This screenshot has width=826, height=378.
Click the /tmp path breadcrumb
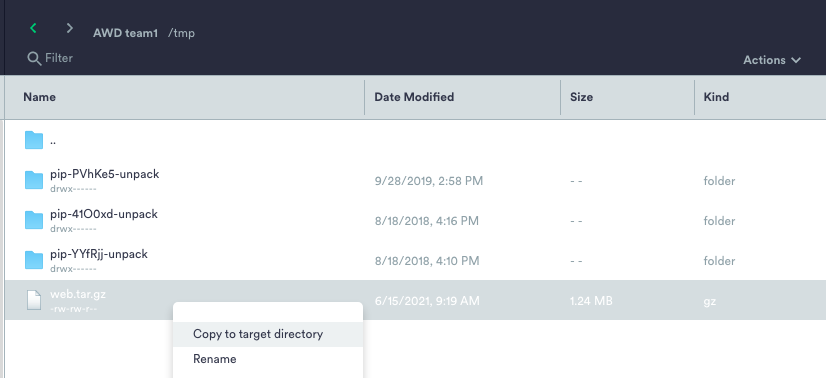[x=181, y=33]
